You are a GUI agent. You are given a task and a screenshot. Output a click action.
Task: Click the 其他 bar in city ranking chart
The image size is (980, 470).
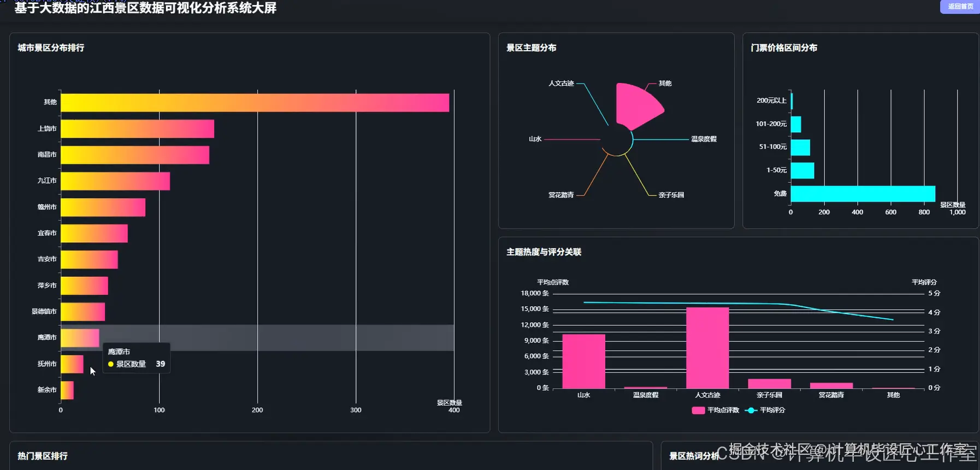pyautogui.click(x=255, y=103)
